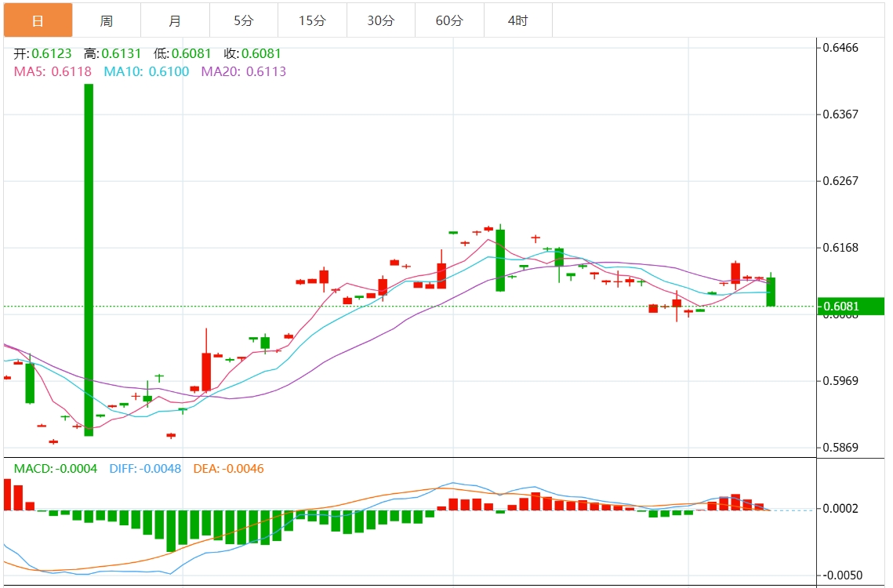
Task: Click the 高: 0.6131 high value
Action: tap(112, 53)
